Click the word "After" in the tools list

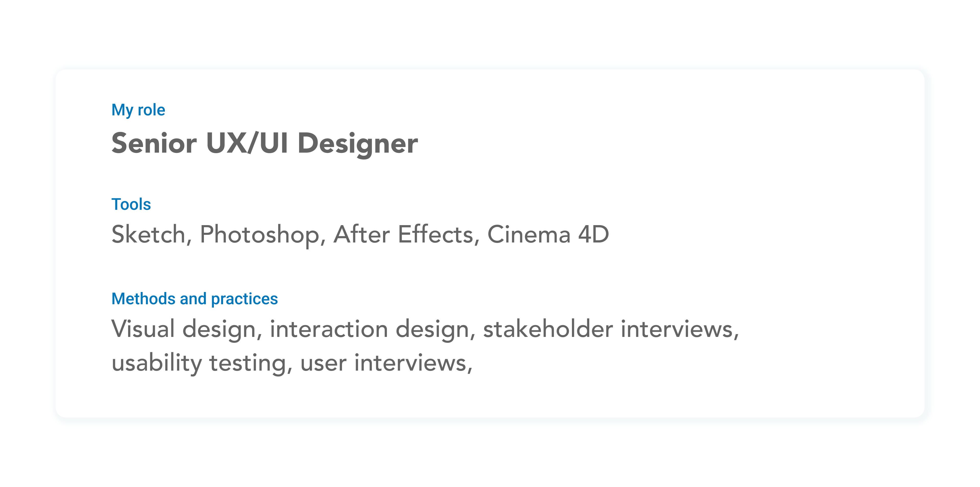tap(361, 234)
